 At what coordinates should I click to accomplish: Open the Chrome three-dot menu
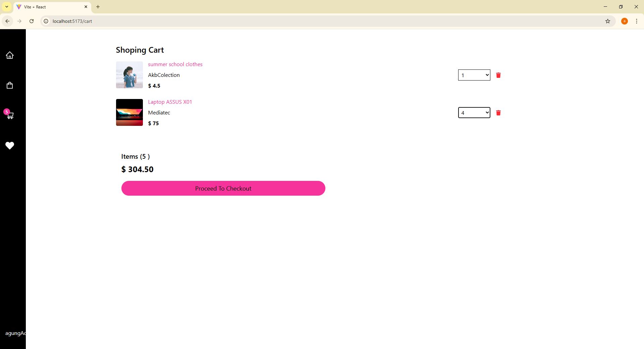click(x=636, y=21)
